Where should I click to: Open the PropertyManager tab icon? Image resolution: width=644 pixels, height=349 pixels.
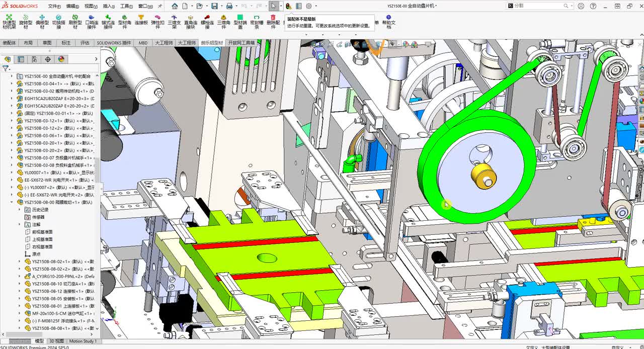(21, 59)
